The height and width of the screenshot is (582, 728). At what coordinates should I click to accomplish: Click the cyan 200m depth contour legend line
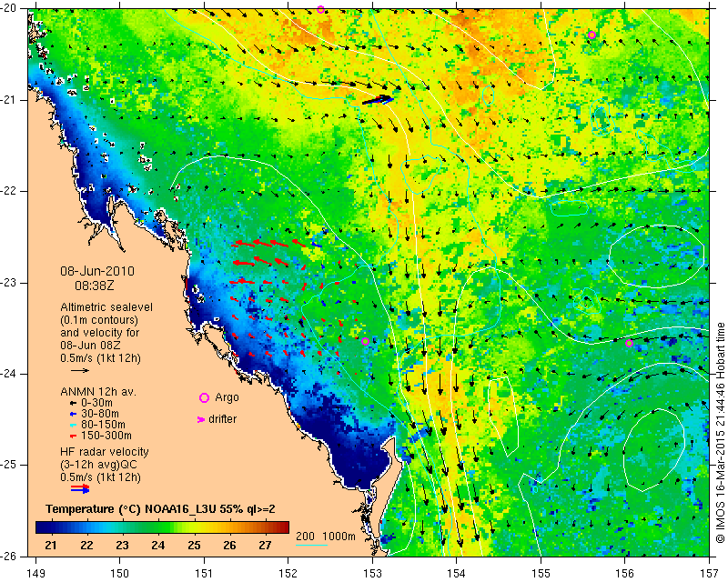[311, 545]
